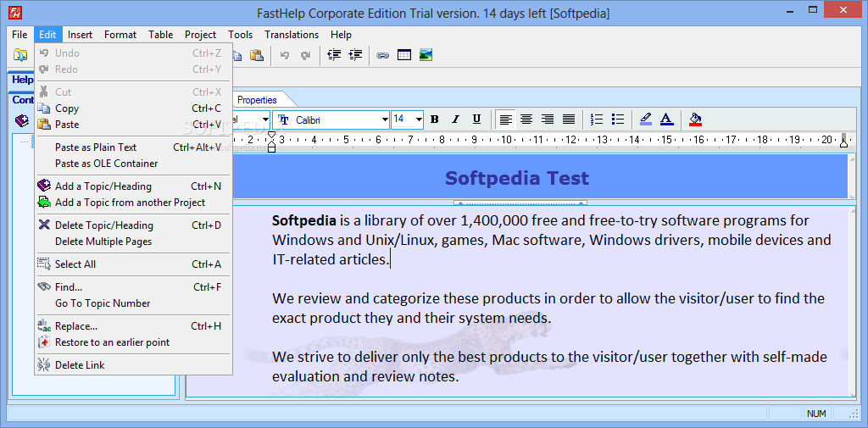The width and height of the screenshot is (868, 428).
Task: Click the open project folder toolbar icon
Action: coord(20,55)
